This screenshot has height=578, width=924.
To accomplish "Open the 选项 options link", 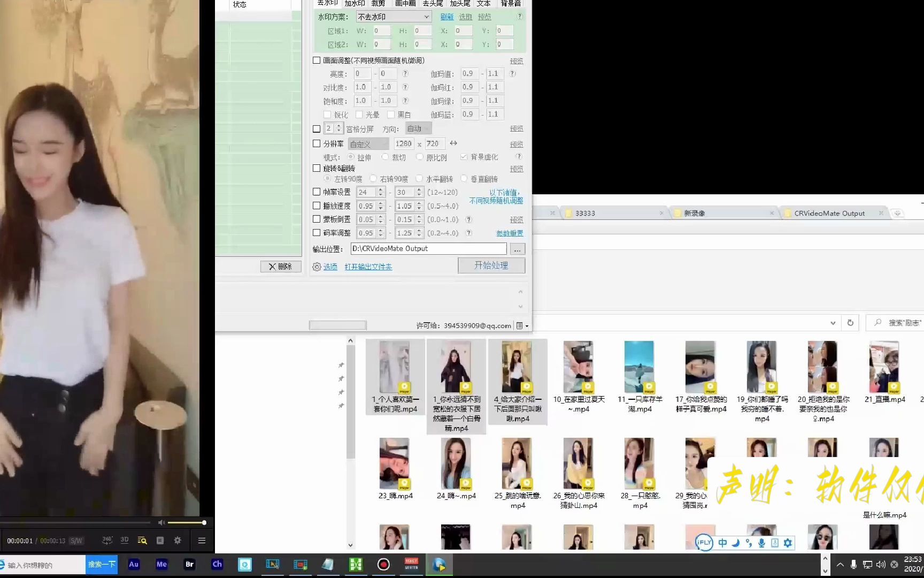I will point(330,267).
